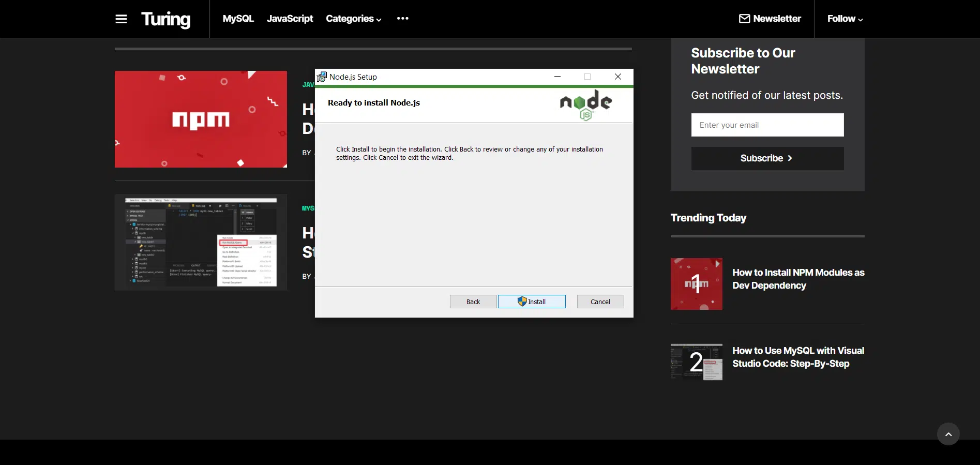Minimize the Node.js Setup window
This screenshot has width=980, height=465.
coord(557,77)
